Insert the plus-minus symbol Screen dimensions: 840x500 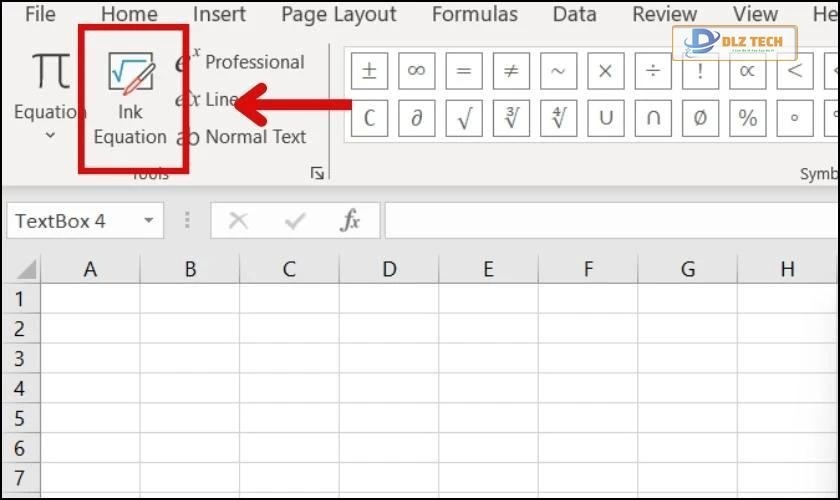pyautogui.click(x=369, y=71)
